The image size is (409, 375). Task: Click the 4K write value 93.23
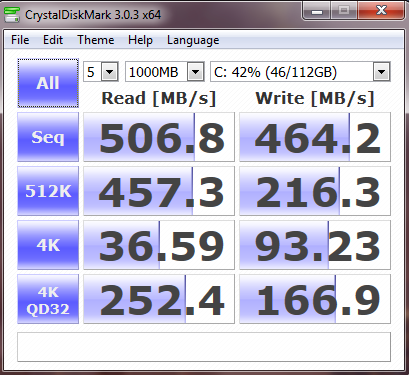tap(315, 245)
